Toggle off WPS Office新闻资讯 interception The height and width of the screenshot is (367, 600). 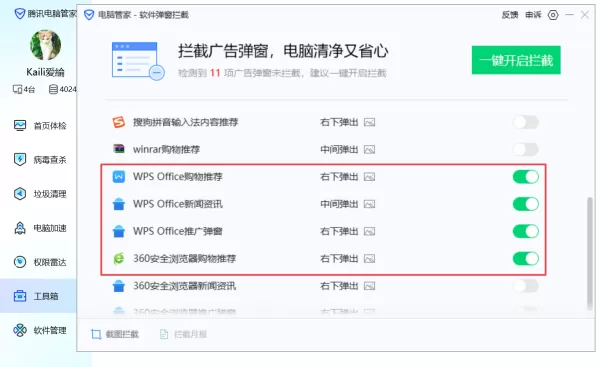click(x=526, y=204)
